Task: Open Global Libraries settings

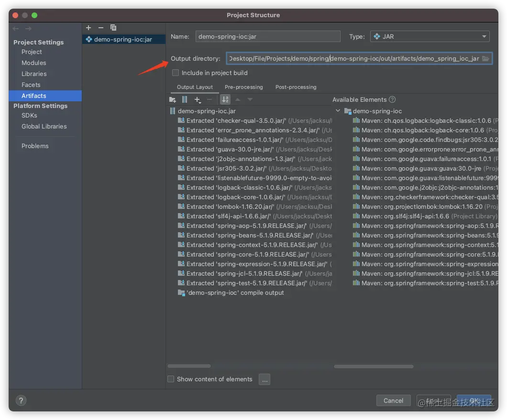Action: (x=44, y=127)
